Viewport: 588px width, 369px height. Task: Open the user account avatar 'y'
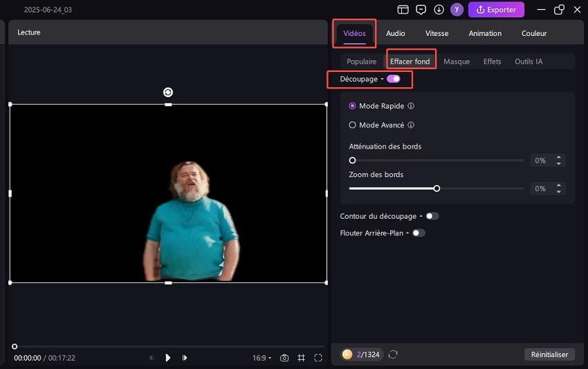457,10
